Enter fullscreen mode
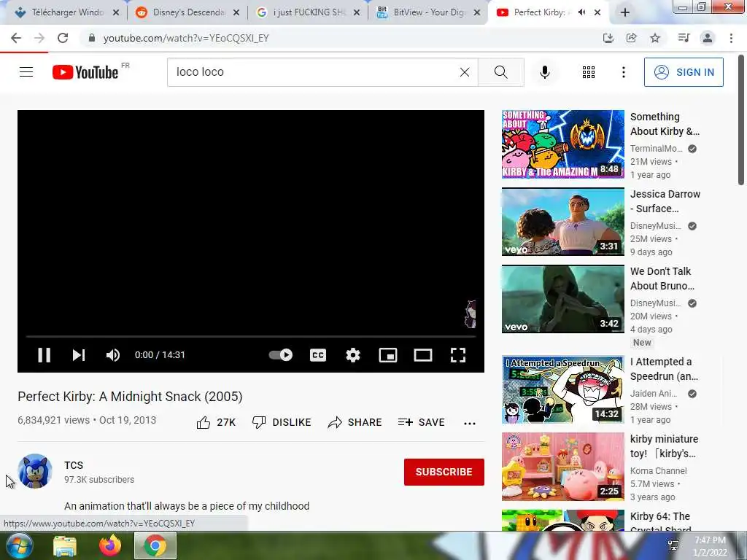 tap(458, 355)
